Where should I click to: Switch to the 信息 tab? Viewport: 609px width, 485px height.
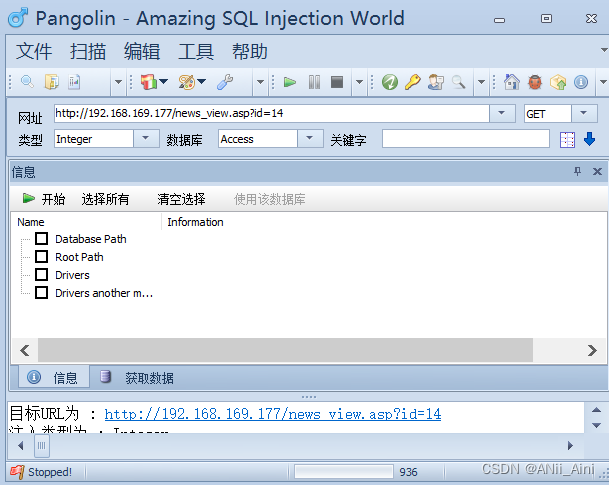pyautogui.click(x=54, y=377)
